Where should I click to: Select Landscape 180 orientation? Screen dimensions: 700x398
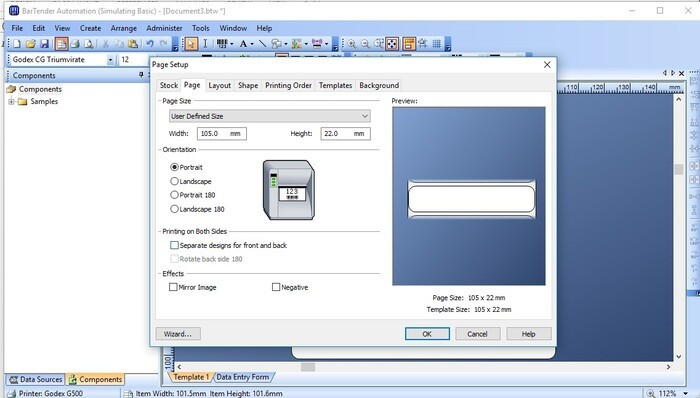coord(175,209)
